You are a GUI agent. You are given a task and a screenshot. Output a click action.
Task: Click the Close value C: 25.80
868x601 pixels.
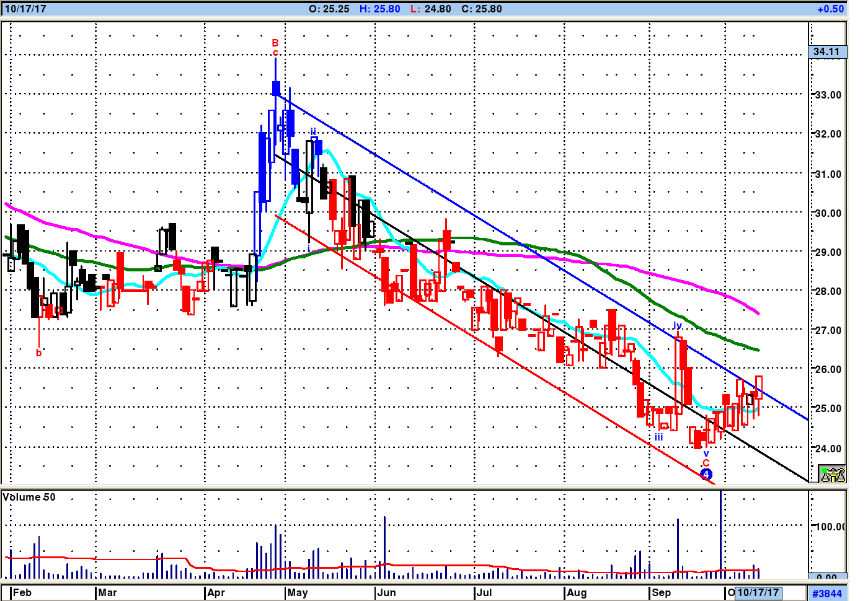tap(481, 9)
